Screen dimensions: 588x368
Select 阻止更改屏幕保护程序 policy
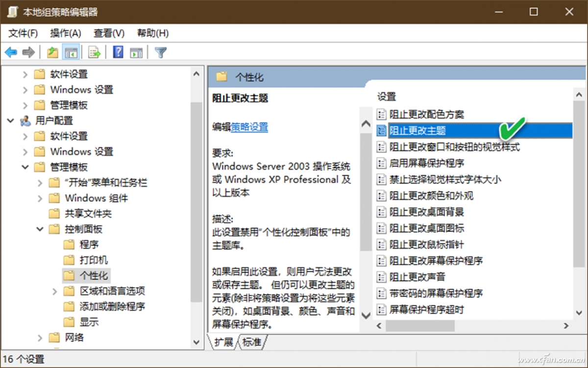(436, 260)
